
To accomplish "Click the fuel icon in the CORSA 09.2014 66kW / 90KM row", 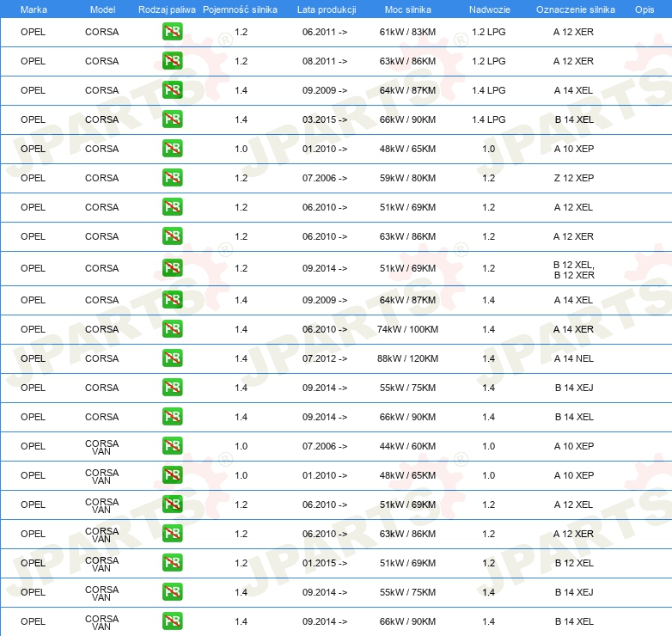I will pyautogui.click(x=172, y=416).
